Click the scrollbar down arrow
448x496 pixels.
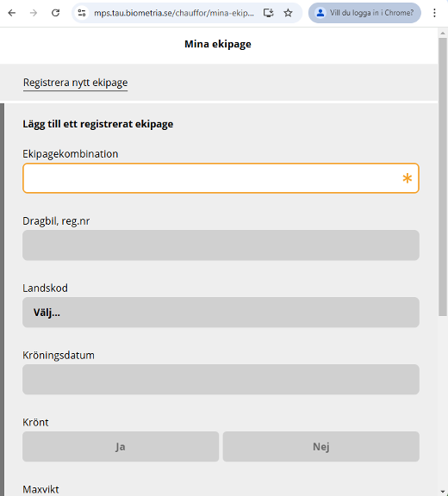pyautogui.click(x=443, y=492)
